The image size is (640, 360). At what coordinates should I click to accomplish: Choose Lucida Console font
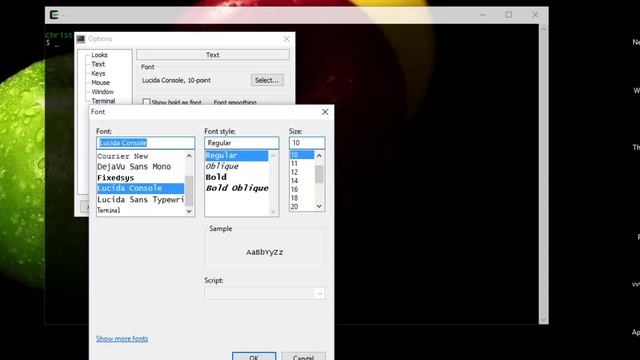pos(140,188)
